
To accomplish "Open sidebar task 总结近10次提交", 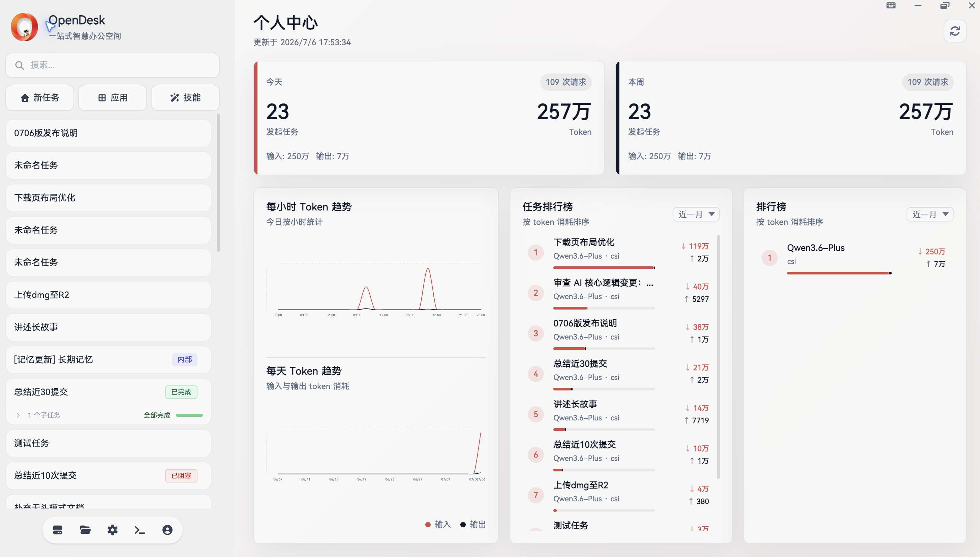I will (x=109, y=475).
